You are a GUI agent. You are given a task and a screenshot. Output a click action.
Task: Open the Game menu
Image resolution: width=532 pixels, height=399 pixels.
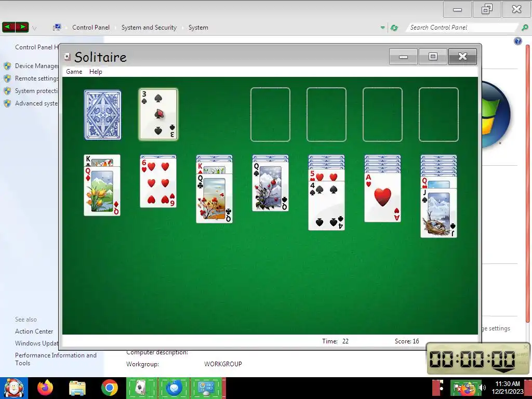point(74,72)
